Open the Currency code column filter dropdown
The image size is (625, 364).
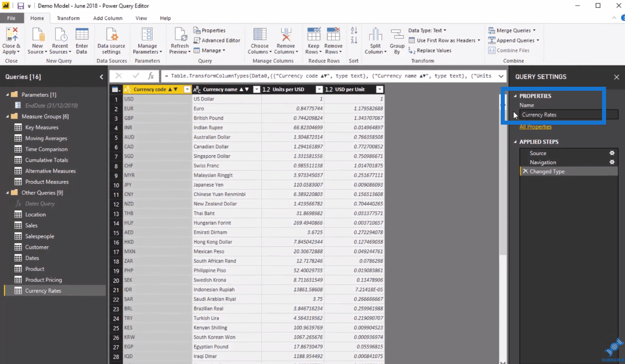(x=188, y=90)
